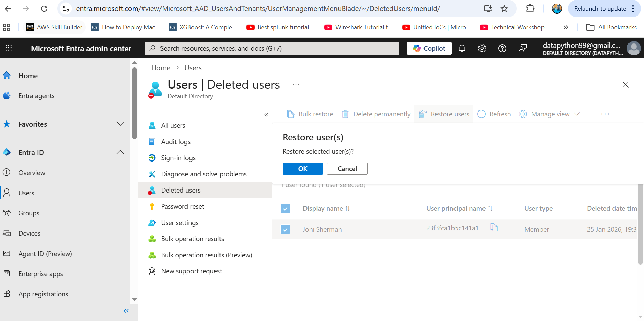Image resolution: width=644 pixels, height=321 pixels.
Task: Open the browser extensions puzzle icon
Action: pyautogui.click(x=530, y=9)
